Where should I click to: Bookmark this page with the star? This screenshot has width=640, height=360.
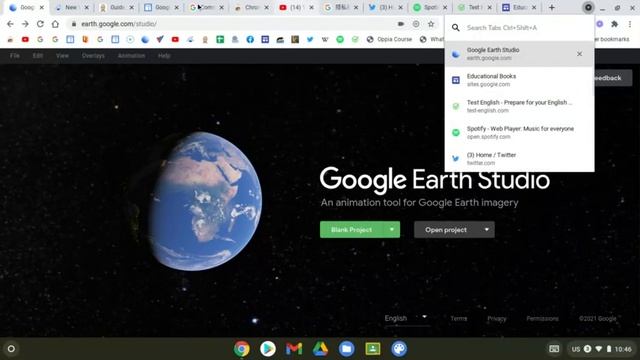tap(431, 24)
